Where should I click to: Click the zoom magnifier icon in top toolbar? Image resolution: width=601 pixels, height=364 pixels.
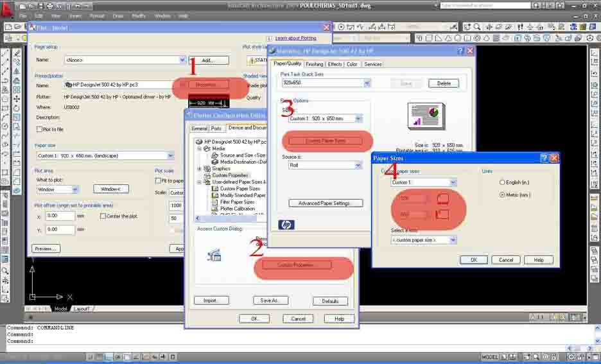coord(477,27)
